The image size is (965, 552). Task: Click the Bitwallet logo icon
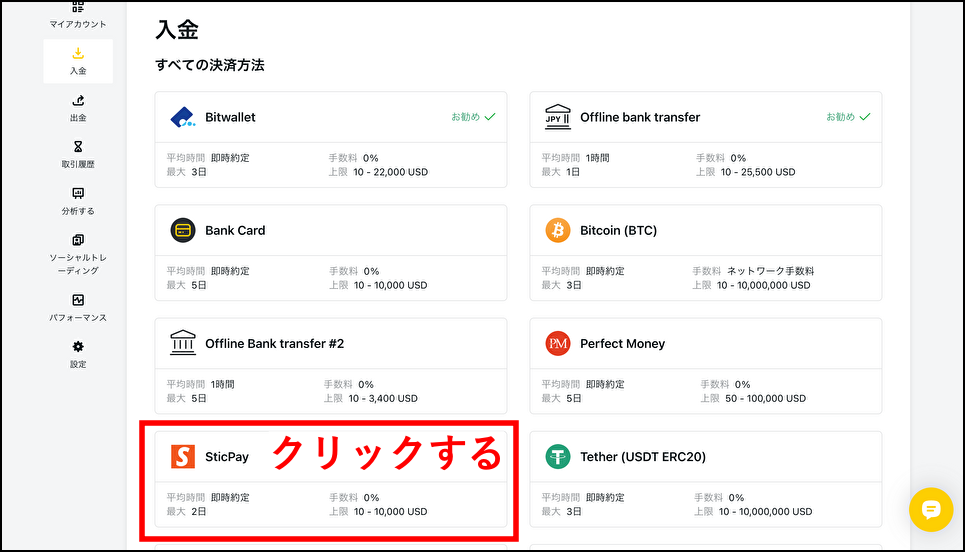click(183, 117)
